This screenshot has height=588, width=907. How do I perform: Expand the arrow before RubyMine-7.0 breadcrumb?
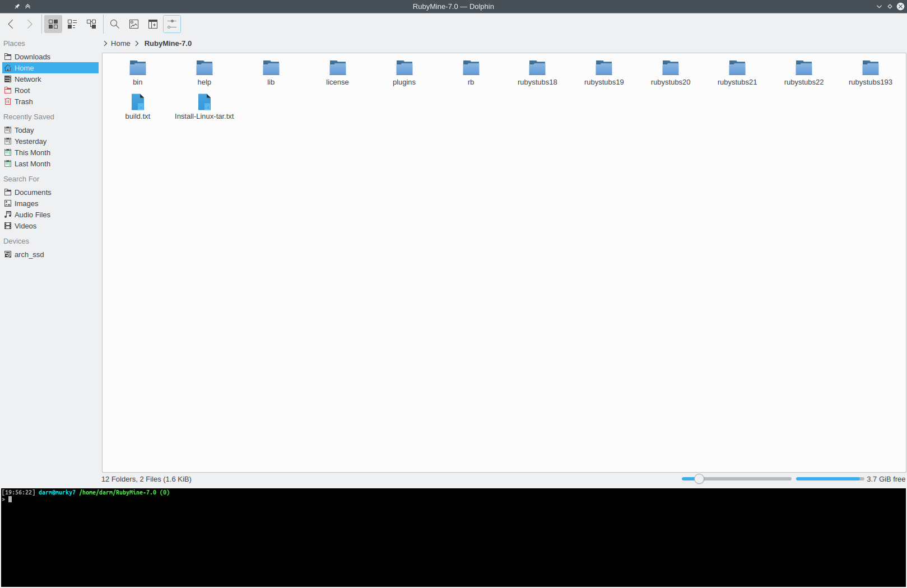pos(137,43)
